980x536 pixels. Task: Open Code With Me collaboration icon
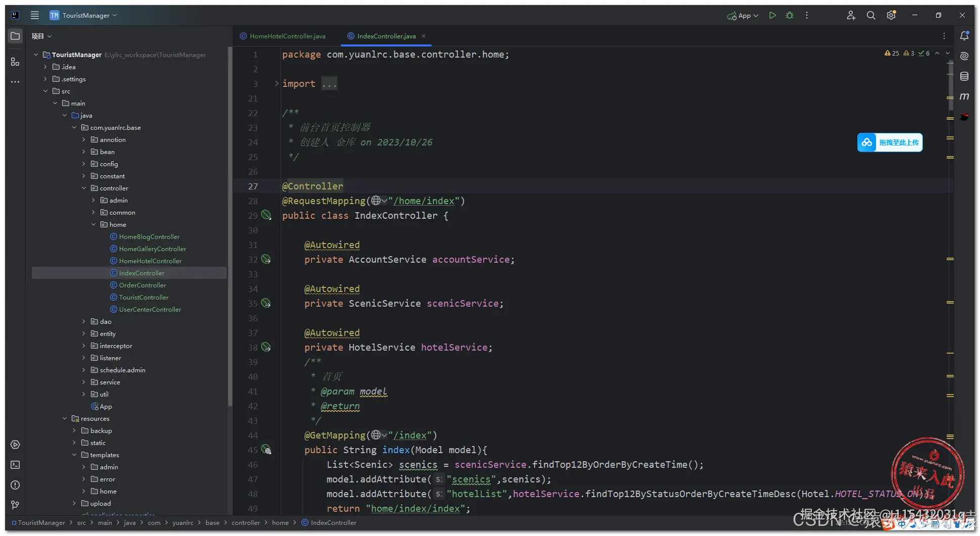[x=851, y=15]
